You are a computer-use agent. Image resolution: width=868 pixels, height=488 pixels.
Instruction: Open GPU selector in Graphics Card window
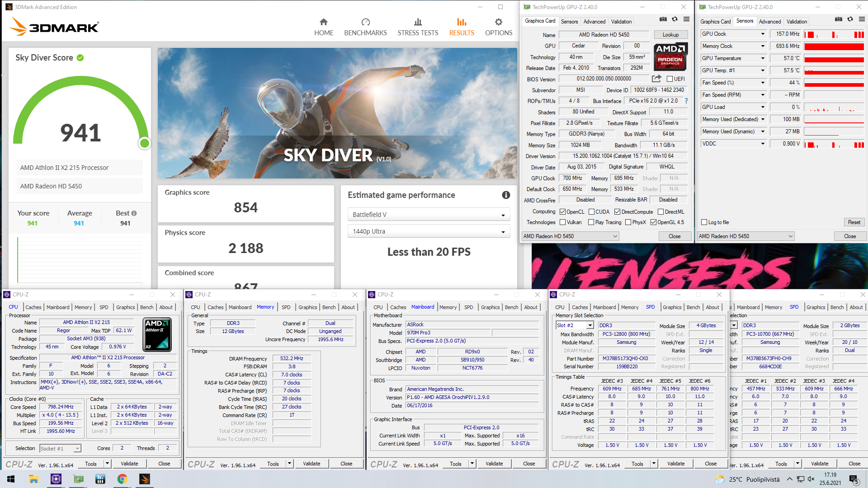[x=570, y=236]
